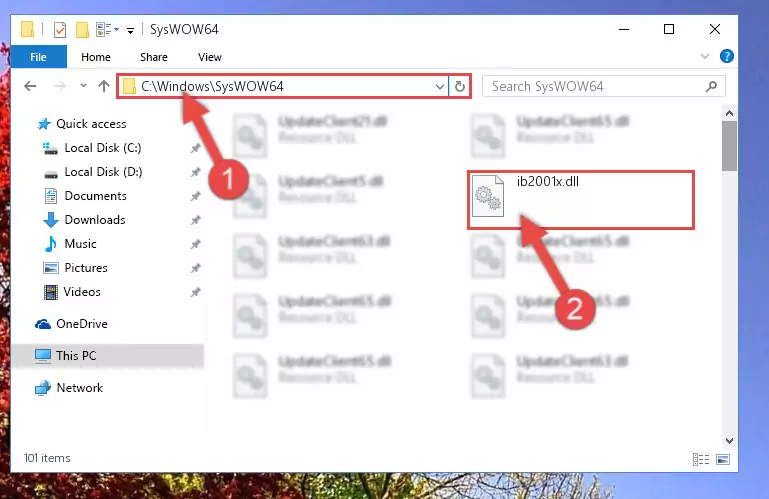This screenshot has height=499, width=769.
Task: Click the Properties checkmark icon in title bar
Action: point(59,29)
